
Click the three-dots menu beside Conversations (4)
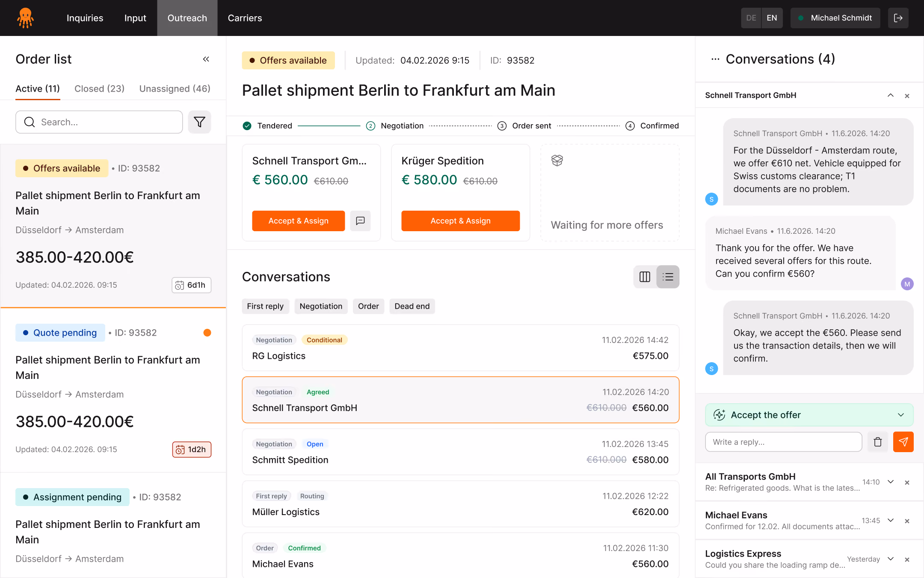[715, 60]
